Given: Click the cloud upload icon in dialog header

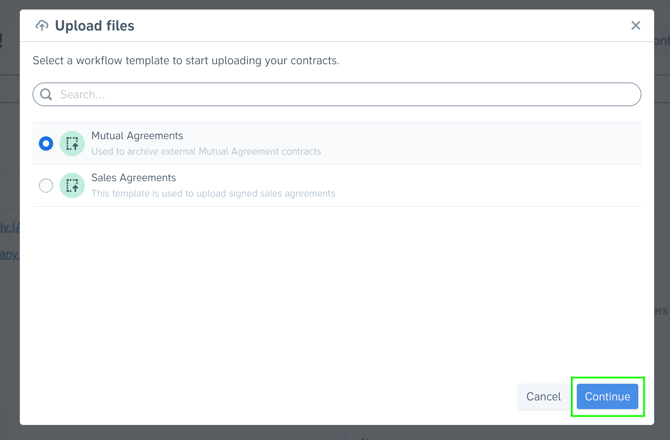Looking at the screenshot, I should 41,26.
